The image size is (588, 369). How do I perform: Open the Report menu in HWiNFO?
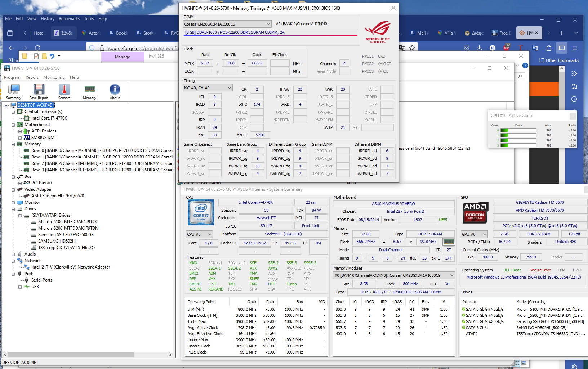point(32,77)
